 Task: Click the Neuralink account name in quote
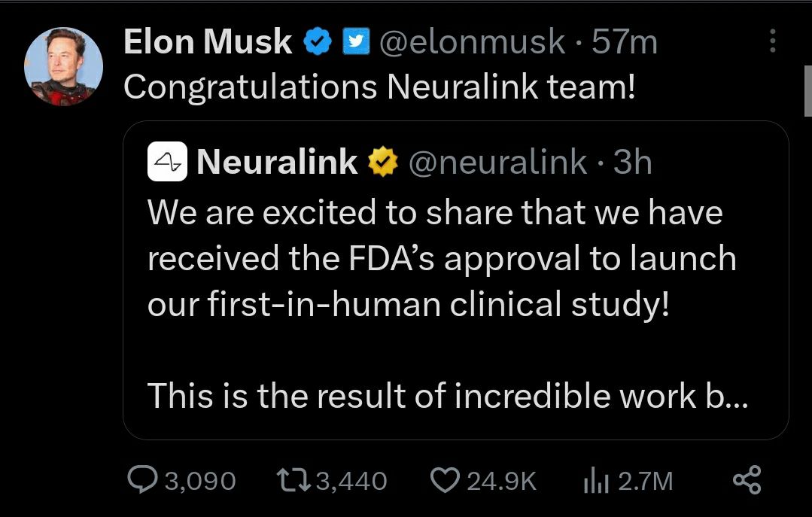(x=277, y=163)
